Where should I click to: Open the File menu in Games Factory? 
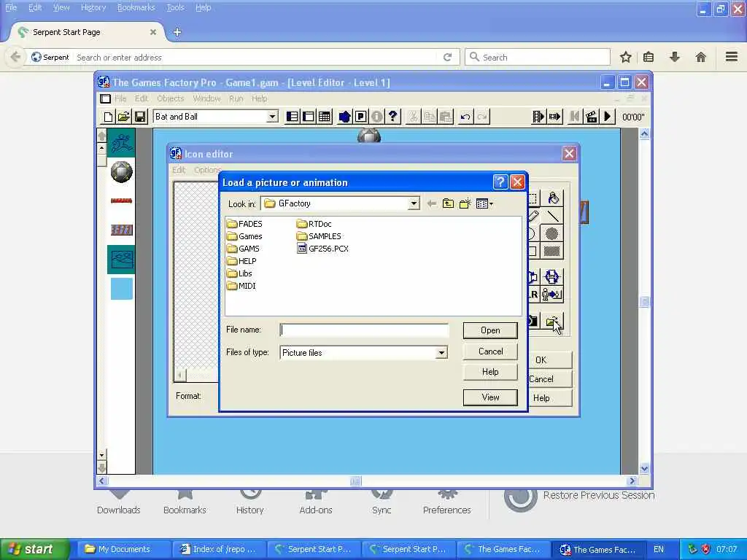click(x=120, y=98)
